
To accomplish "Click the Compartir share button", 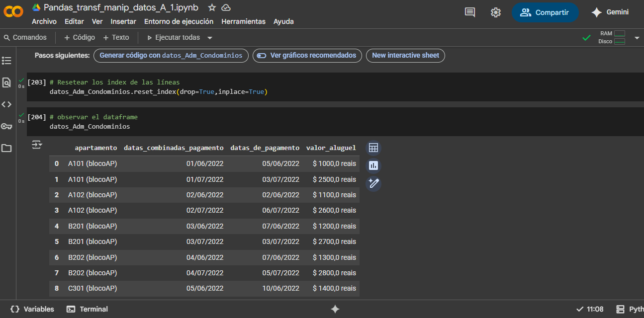I will click(x=545, y=12).
